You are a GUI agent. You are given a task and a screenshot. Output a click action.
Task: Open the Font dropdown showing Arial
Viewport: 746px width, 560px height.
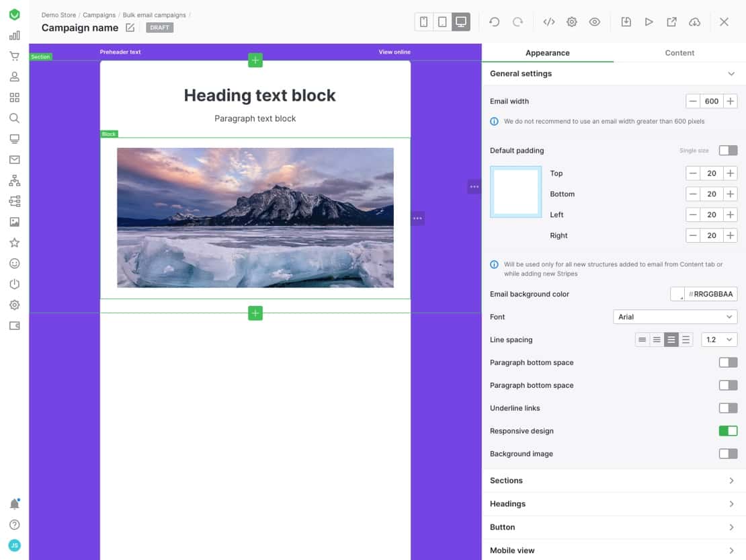(675, 317)
